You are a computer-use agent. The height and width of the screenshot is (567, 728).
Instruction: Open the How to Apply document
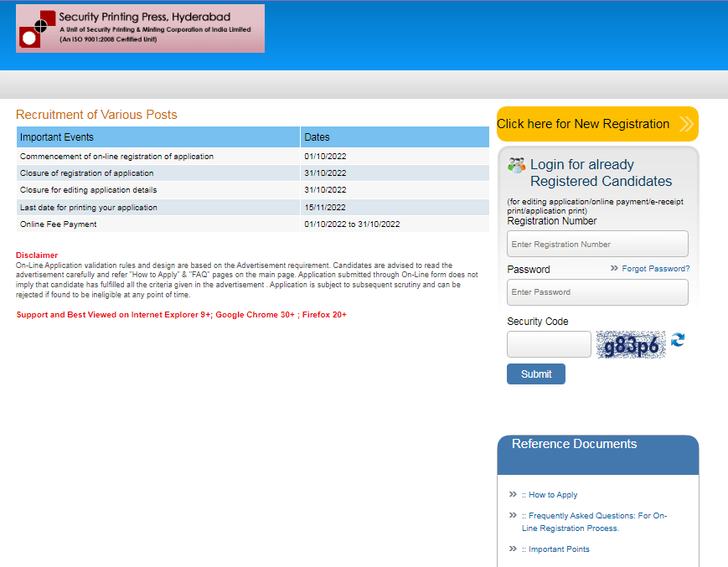pyautogui.click(x=550, y=494)
